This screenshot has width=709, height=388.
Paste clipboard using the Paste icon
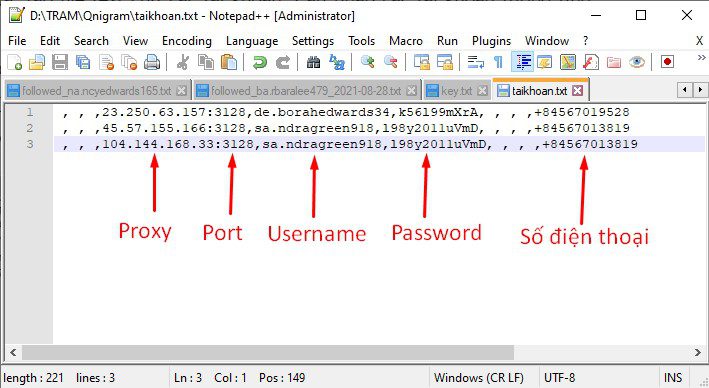(x=229, y=62)
